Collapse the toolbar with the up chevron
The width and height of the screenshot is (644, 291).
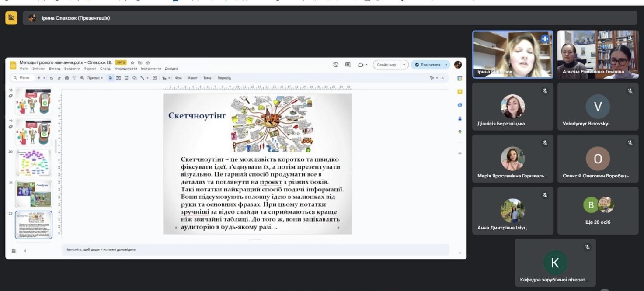coord(442,78)
